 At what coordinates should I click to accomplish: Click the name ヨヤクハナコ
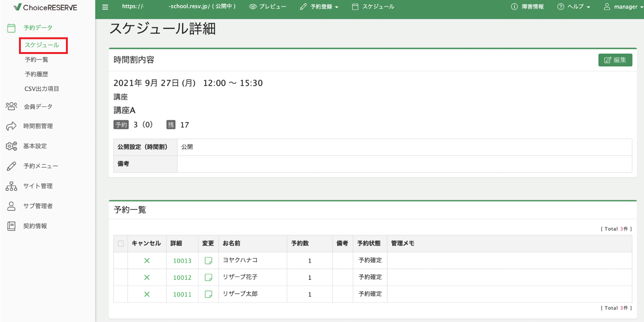pyautogui.click(x=240, y=260)
